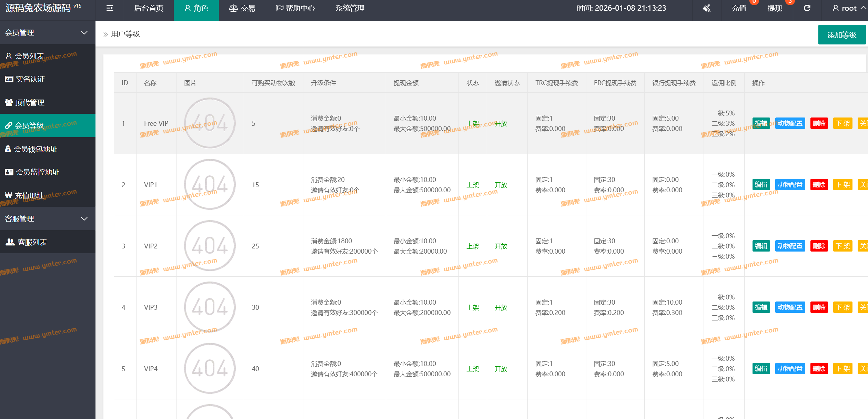The width and height of the screenshot is (868, 419).
Task: Switch to the 交易 top tab
Action: 242,8
